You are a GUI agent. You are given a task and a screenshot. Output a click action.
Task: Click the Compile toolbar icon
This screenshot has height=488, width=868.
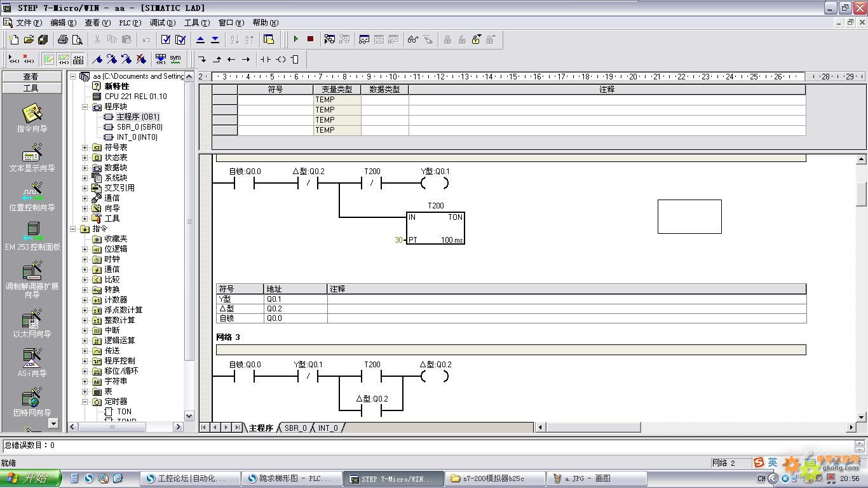point(166,39)
